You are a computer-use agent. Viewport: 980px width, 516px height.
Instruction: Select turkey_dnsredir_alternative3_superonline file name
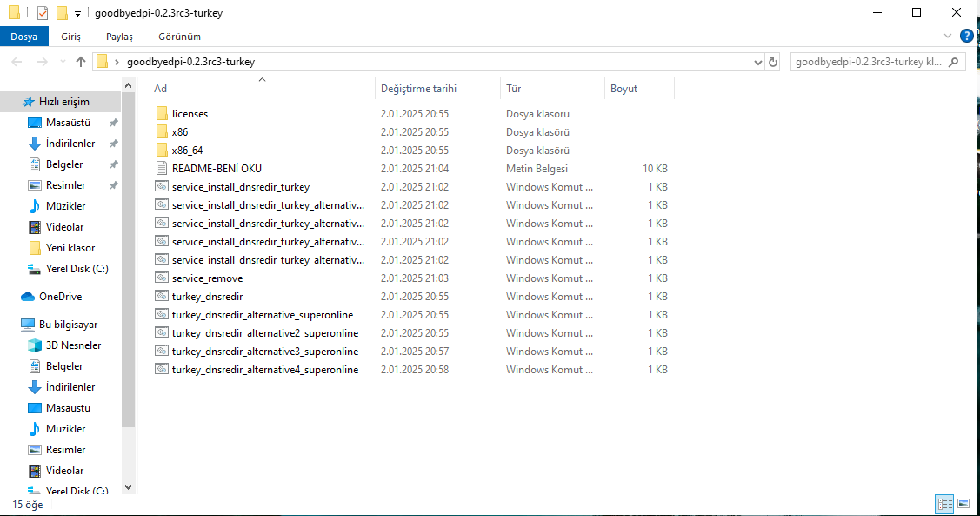pyautogui.click(x=265, y=351)
